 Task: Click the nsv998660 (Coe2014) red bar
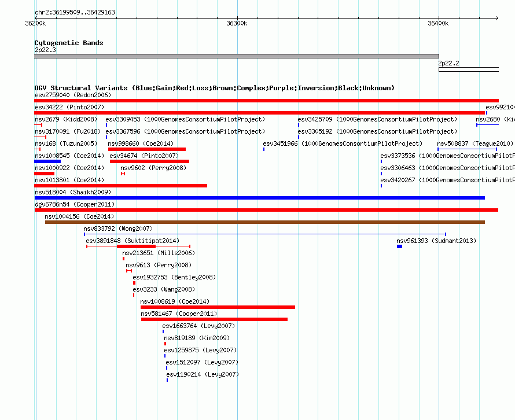(147, 149)
